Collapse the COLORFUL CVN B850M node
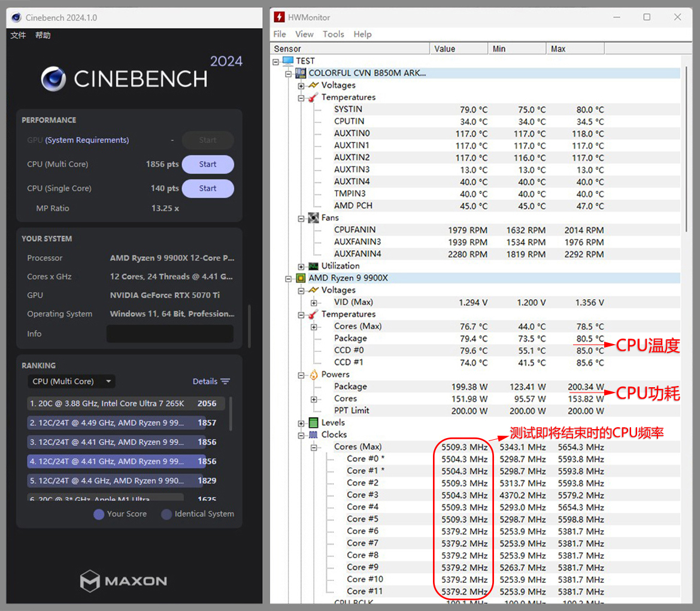This screenshot has height=611, width=700. click(x=289, y=74)
